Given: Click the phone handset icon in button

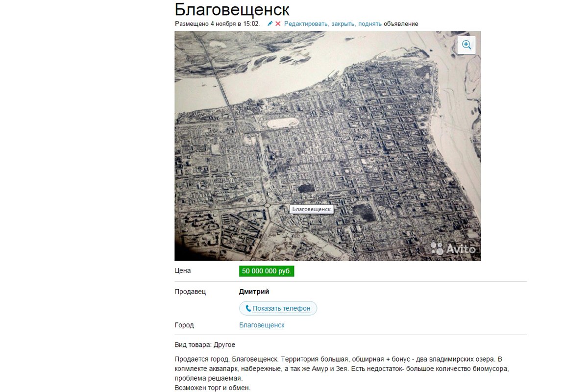Looking at the screenshot, I should pos(248,308).
